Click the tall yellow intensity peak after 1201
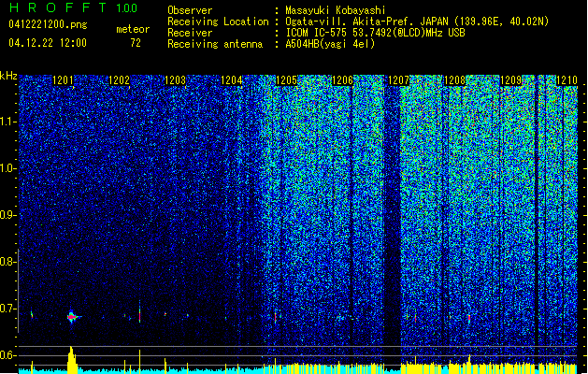 coord(72,359)
